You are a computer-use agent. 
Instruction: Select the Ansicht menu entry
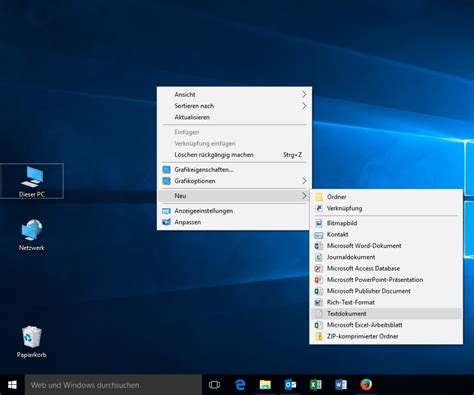click(x=234, y=95)
